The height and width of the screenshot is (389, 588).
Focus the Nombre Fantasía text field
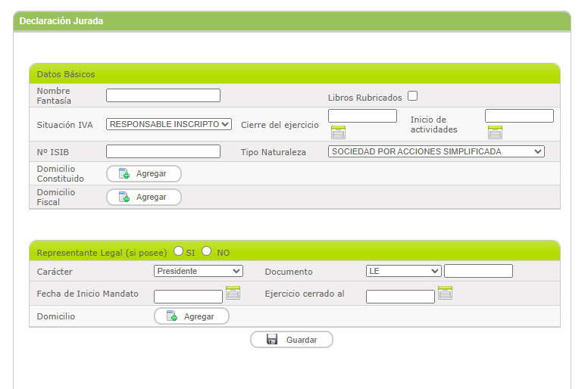163,95
